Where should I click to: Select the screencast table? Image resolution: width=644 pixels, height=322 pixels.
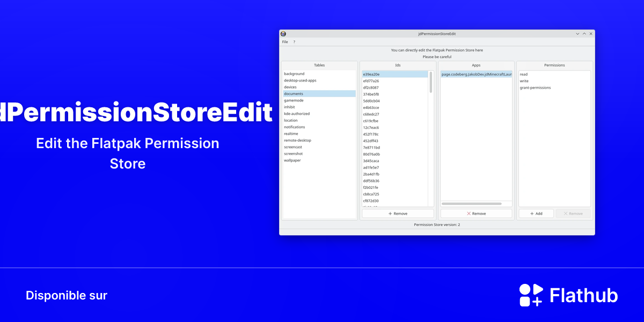point(319,147)
